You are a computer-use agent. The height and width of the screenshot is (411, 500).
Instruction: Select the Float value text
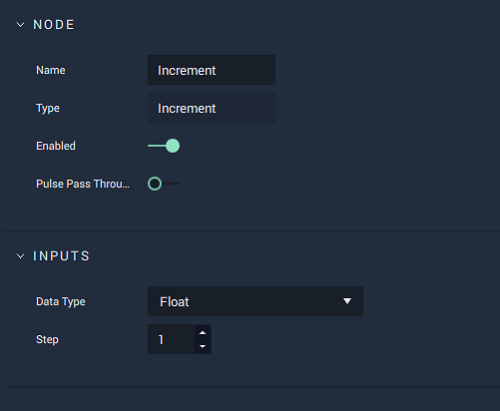pos(174,302)
